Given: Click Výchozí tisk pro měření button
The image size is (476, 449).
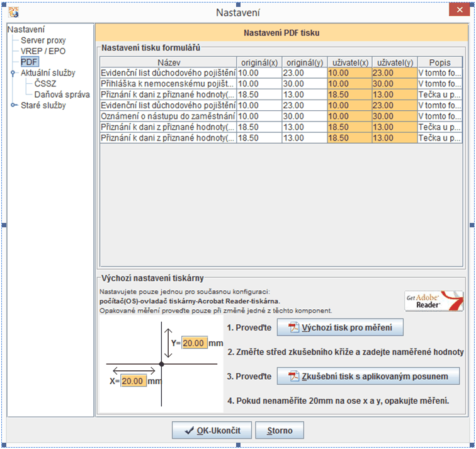Looking at the screenshot, I should point(340,327).
